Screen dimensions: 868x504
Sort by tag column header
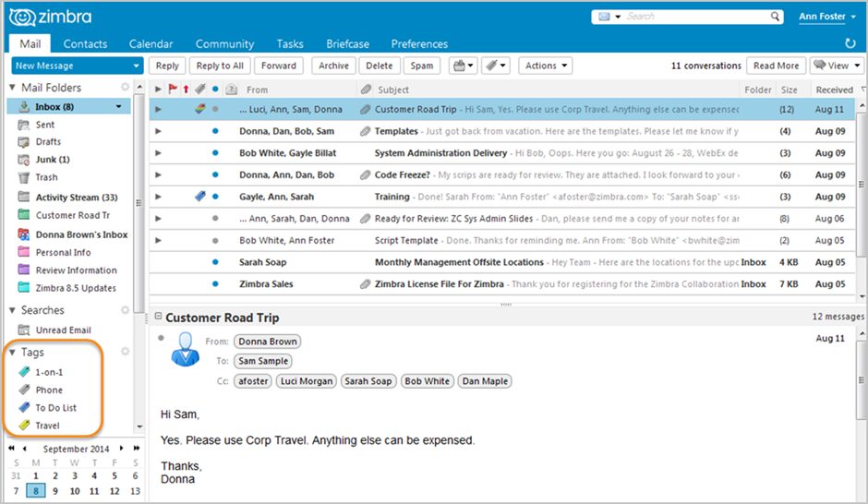200,89
